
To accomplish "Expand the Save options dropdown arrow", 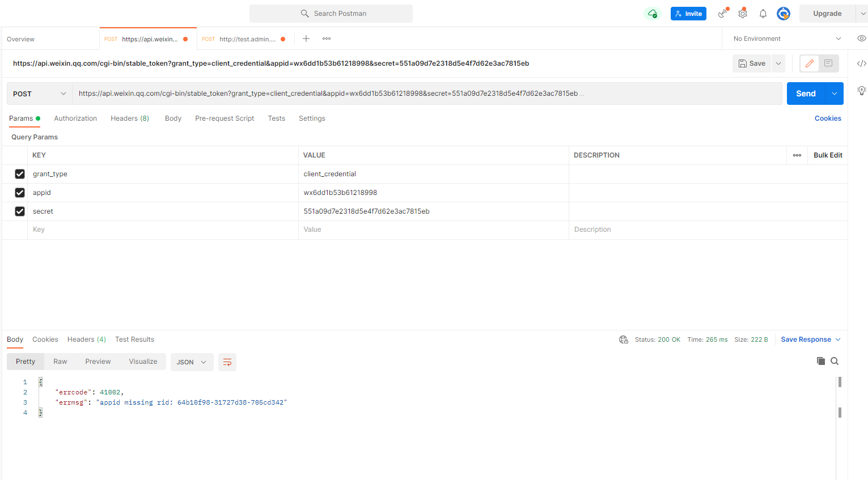I will (778, 63).
